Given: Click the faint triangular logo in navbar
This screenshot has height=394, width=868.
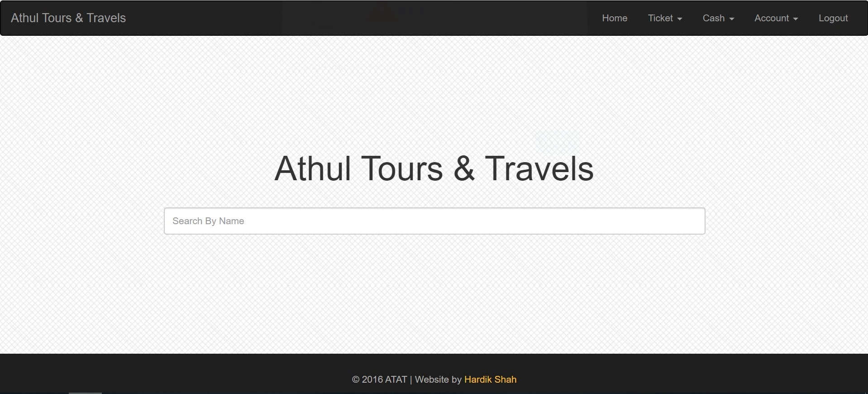Looking at the screenshot, I should tap(382, 12).
